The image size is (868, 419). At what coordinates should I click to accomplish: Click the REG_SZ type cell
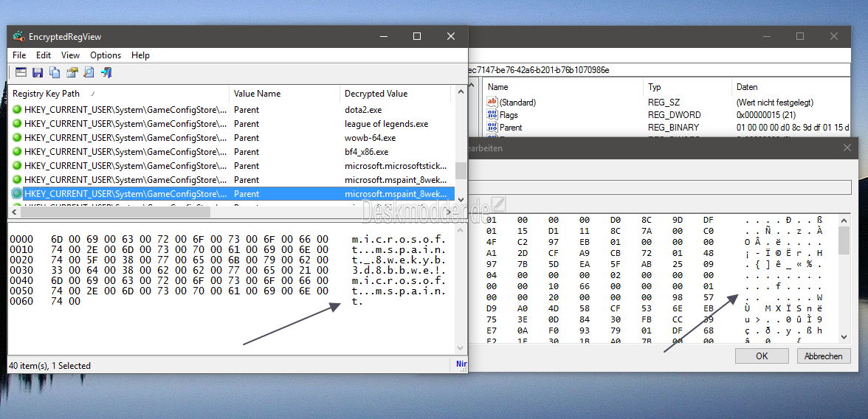click(663, 103)
